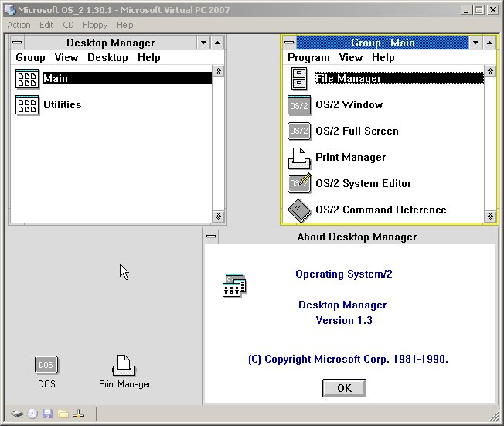504x426 pixels.
Task: Click scroll up arrow in Group - Main list
Action: click(490, 71)
